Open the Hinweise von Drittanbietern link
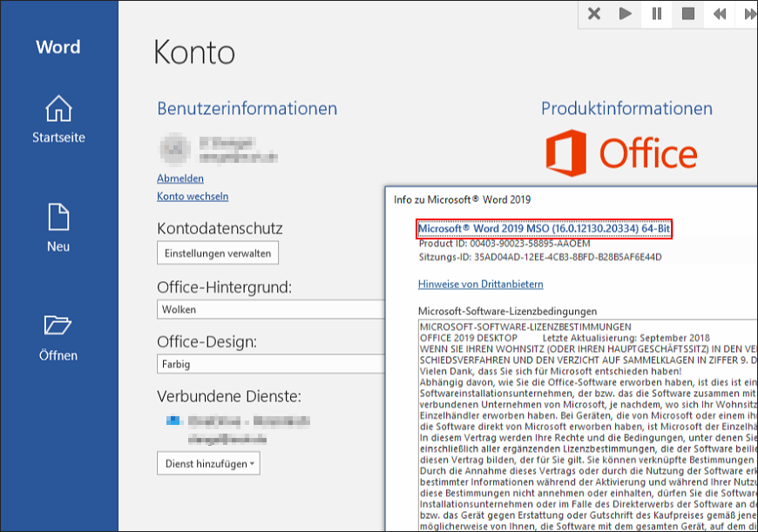Image resolution: width=758 pixels, height=532 pixels. [x=480, y=284]
